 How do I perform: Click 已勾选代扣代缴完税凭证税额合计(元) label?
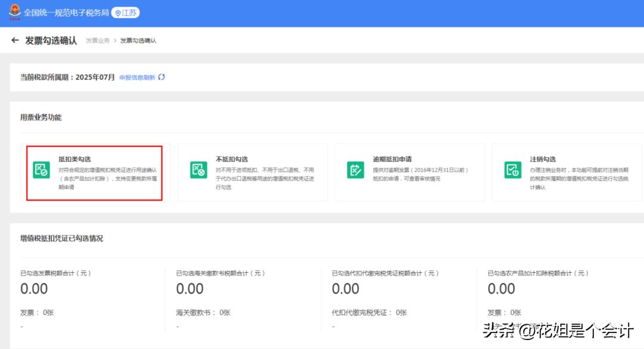point(385,273)
